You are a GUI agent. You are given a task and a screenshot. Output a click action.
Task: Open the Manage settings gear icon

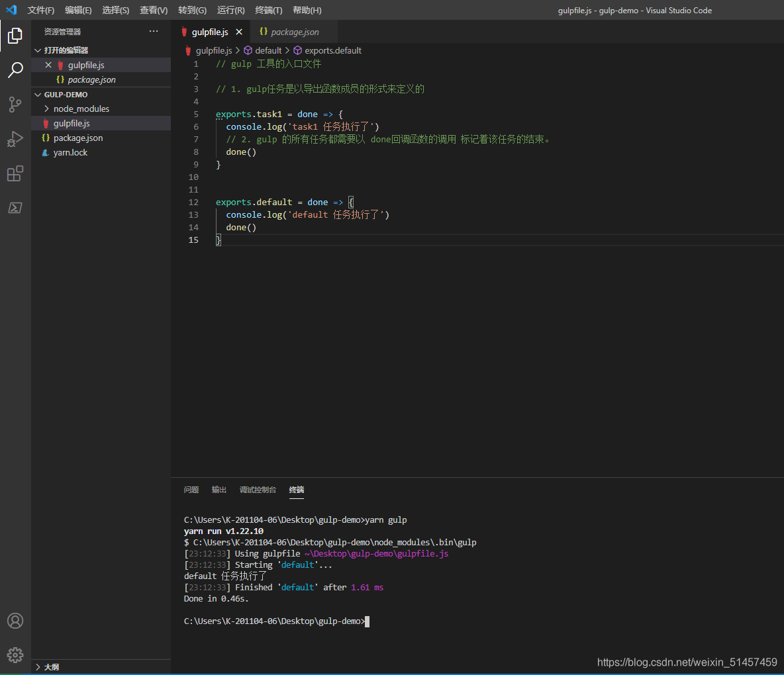pos(15,654)
